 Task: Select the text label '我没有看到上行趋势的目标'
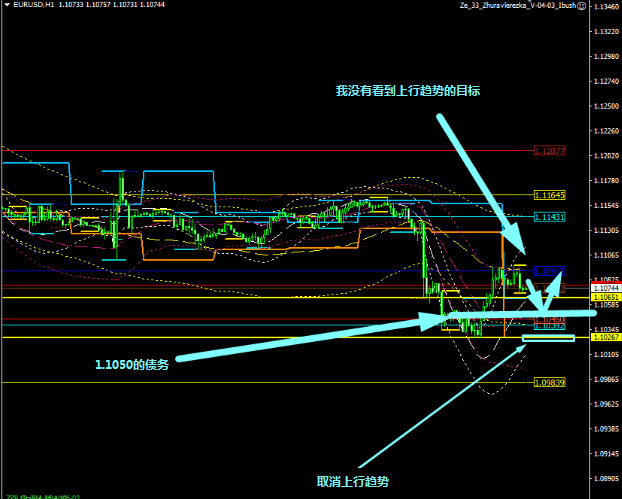tap(408, 91)
